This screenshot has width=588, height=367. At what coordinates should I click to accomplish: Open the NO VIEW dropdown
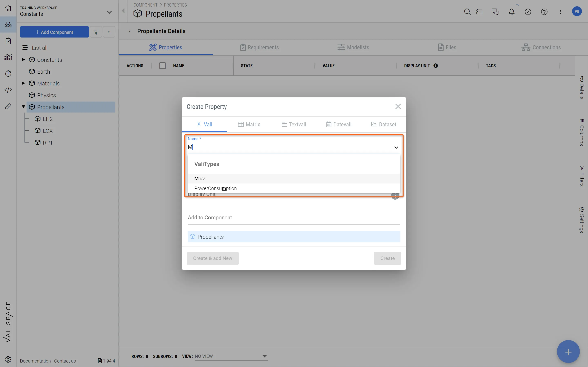pos(264,356)
